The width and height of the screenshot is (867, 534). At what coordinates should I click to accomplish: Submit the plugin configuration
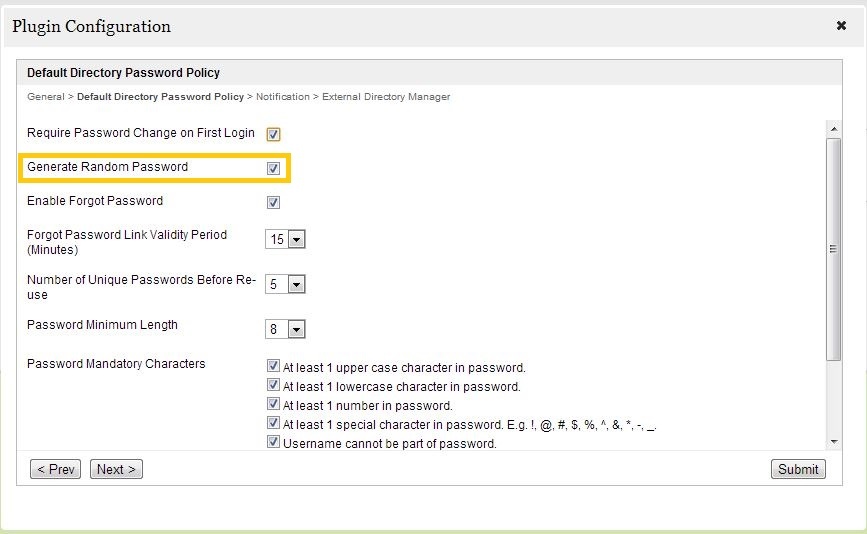[798, 469]
